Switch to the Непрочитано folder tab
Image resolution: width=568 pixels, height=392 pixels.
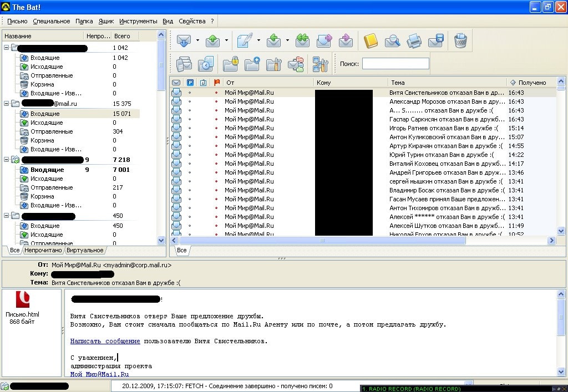tap(43, 250)
